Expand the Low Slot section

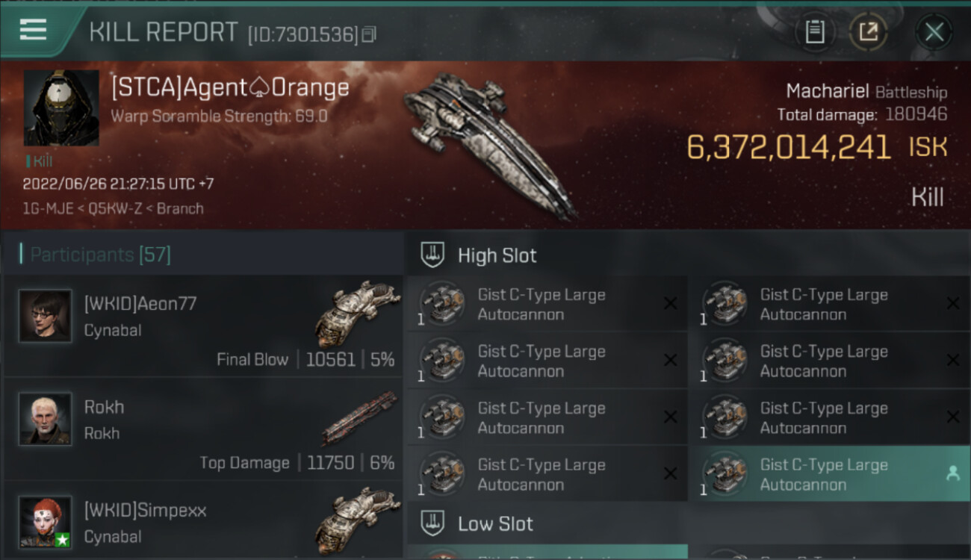pos(495,523)
